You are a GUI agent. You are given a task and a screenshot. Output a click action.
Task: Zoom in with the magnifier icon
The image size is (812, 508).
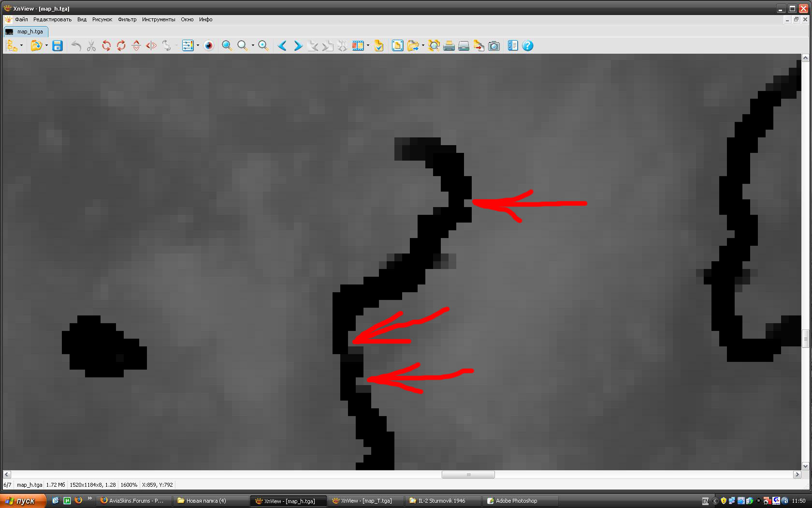[x=227, y=45]
